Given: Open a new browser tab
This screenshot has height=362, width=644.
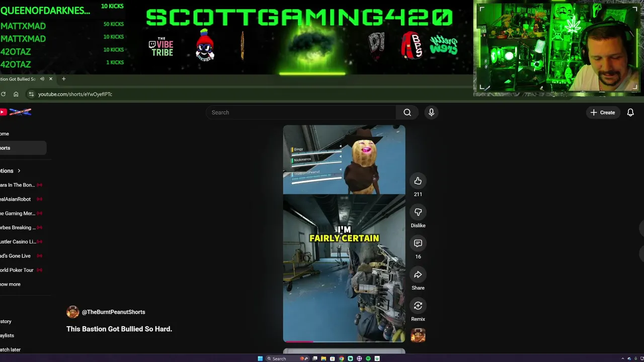Looking at the screenshot, I should (63, 79).
